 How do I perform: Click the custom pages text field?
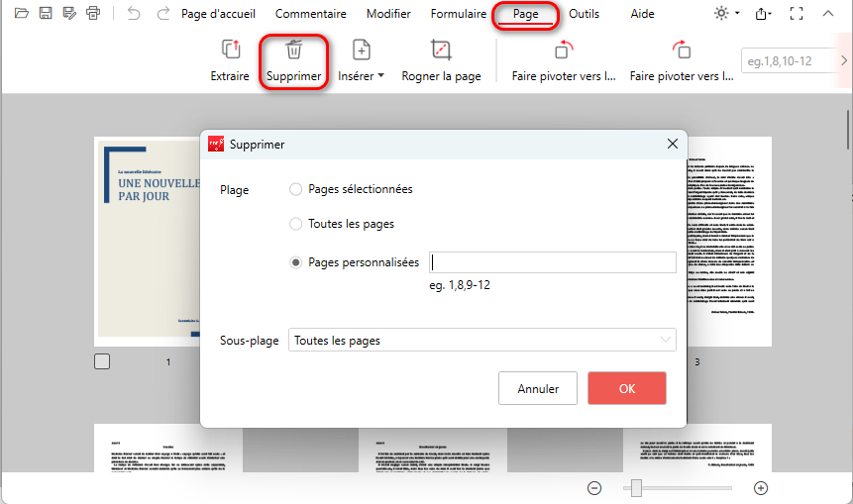pos(553,262)
